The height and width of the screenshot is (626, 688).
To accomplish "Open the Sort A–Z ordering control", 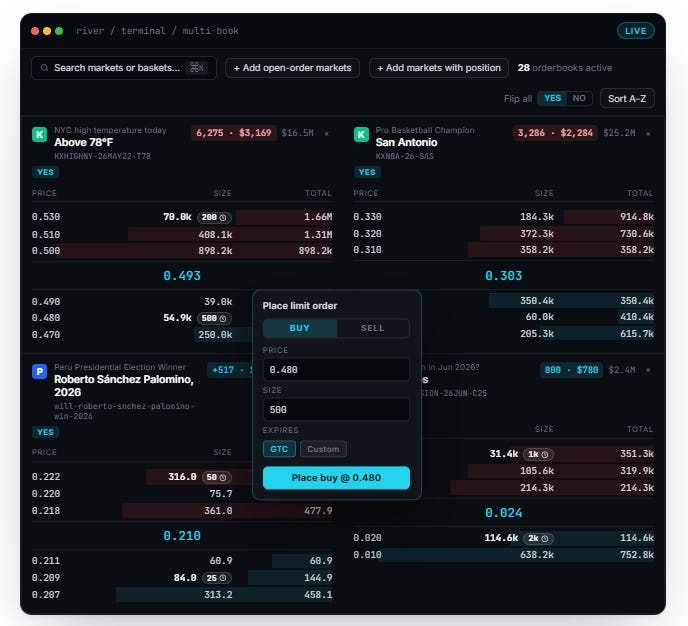I will [627, 99].
